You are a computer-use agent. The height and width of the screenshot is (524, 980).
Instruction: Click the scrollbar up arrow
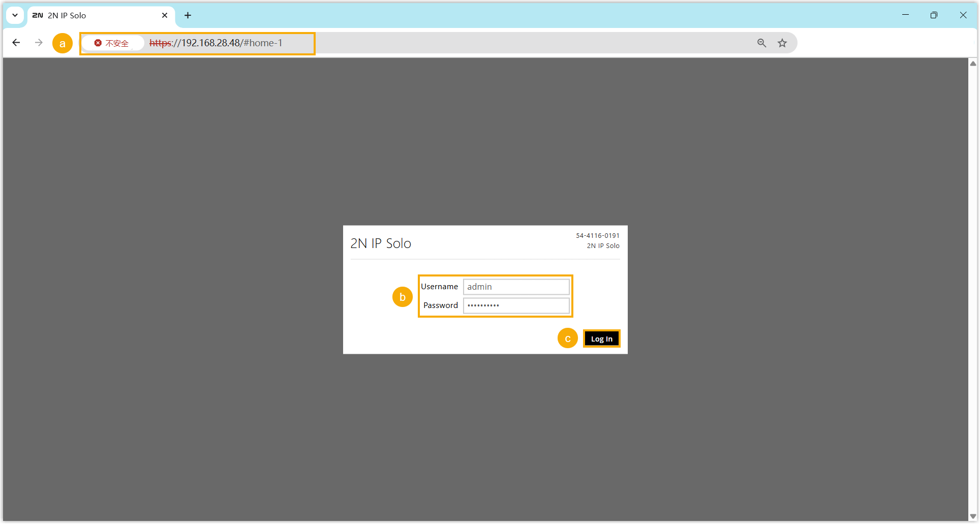tap(973, 64)
